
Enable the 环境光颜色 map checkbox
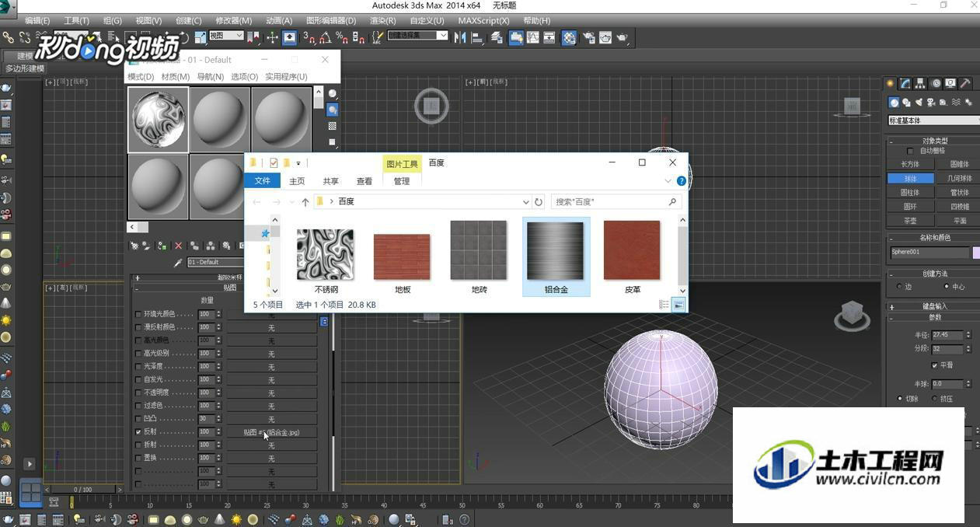(x=138, y=314)
